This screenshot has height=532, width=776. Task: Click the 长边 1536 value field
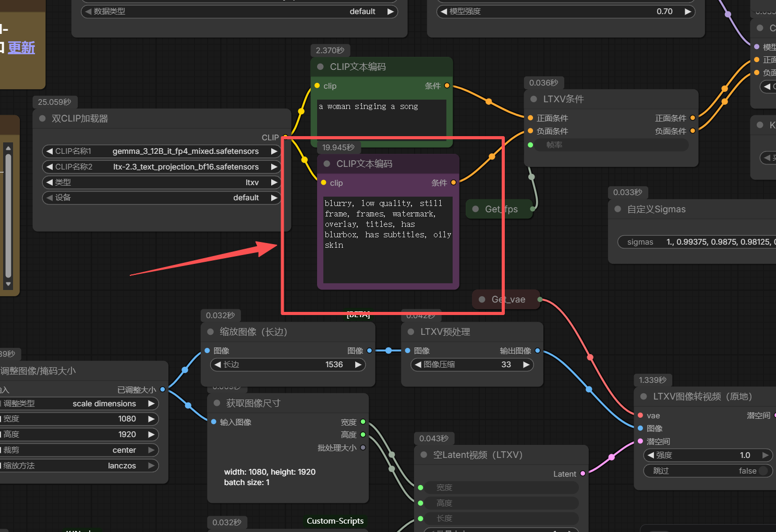(x=288, y=365)
